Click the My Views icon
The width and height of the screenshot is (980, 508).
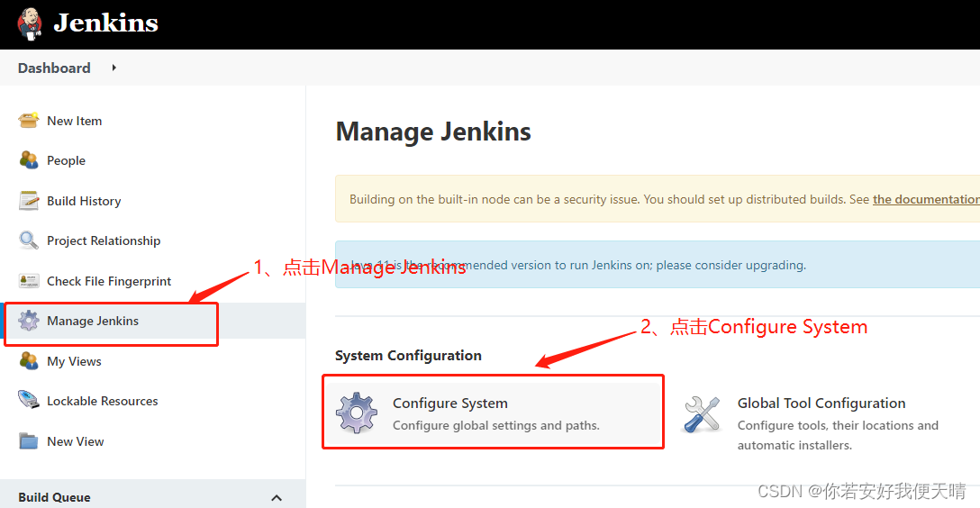28,360
